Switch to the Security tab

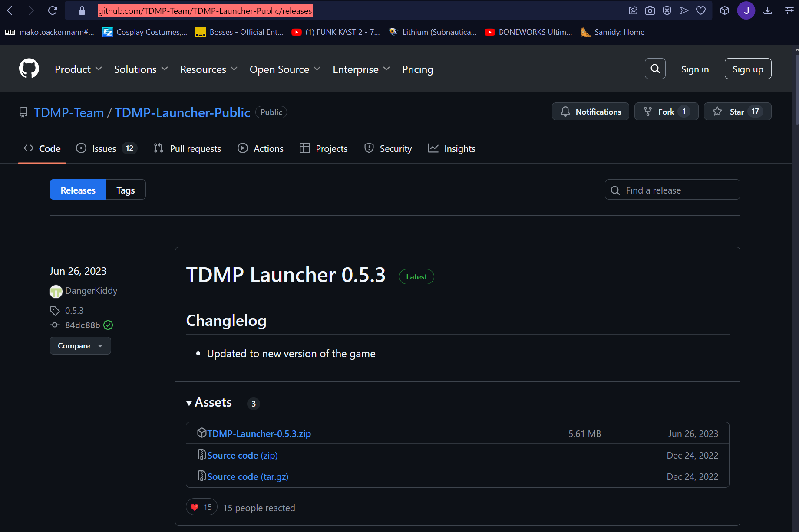click(x=388, y=148)
